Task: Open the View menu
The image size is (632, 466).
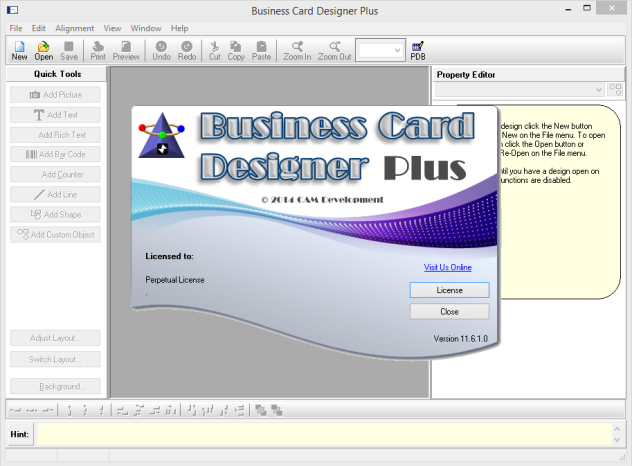Action: (112, 28)
